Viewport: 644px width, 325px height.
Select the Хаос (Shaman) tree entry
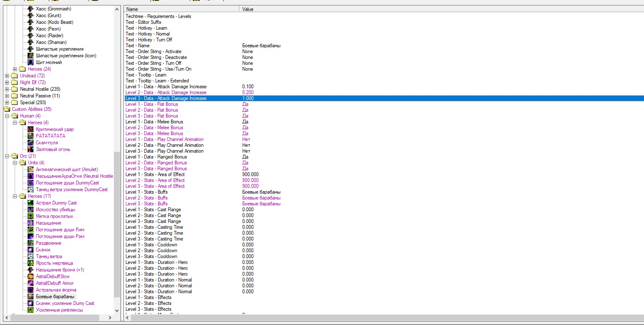[51, 42]
